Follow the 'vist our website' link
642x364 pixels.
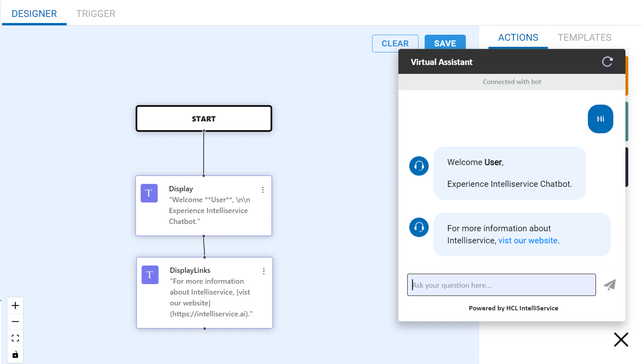pos(528,241)
